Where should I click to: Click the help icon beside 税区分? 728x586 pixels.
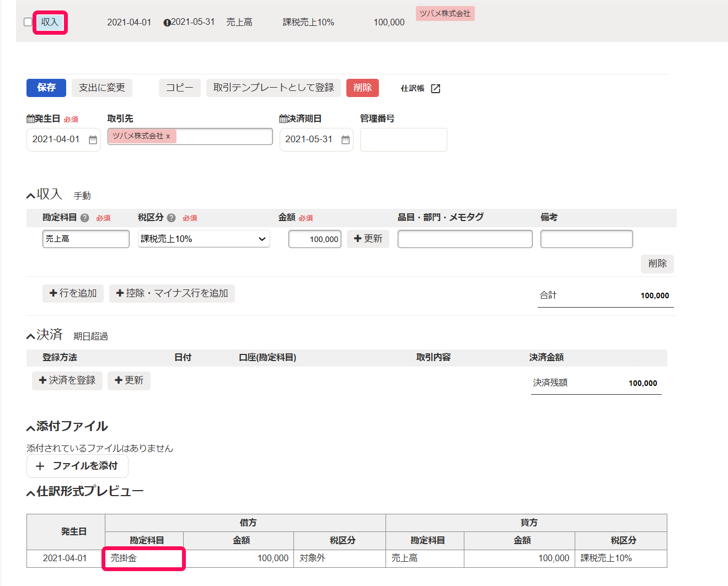click(171, 218)
